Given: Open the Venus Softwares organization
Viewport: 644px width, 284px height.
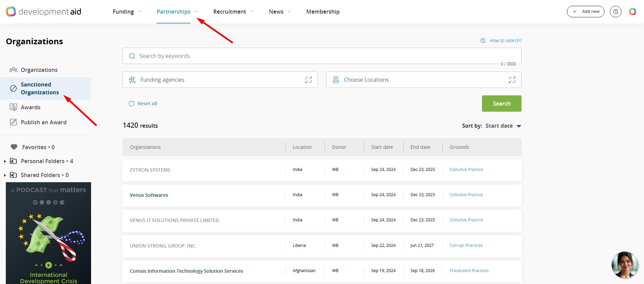Looking at the screenshot, I should pyautogui.click(x=149, y=195).
